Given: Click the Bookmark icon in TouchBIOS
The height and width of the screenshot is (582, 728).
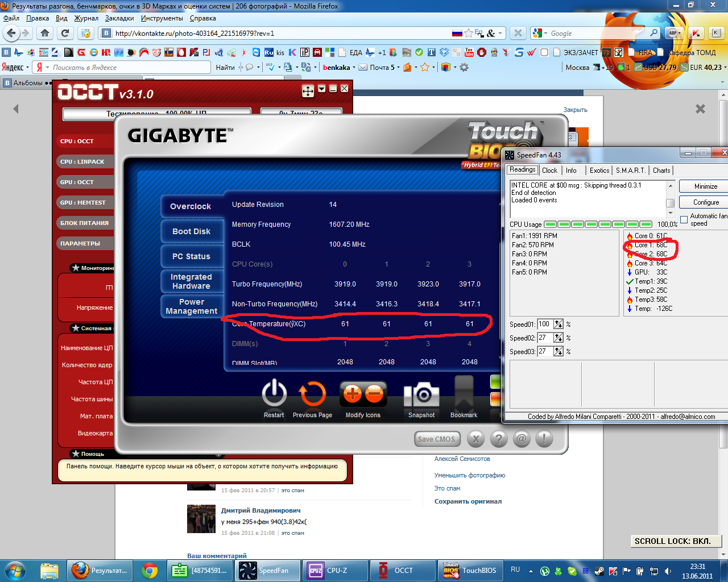Looking at the screenshot, I should [464, 392].
